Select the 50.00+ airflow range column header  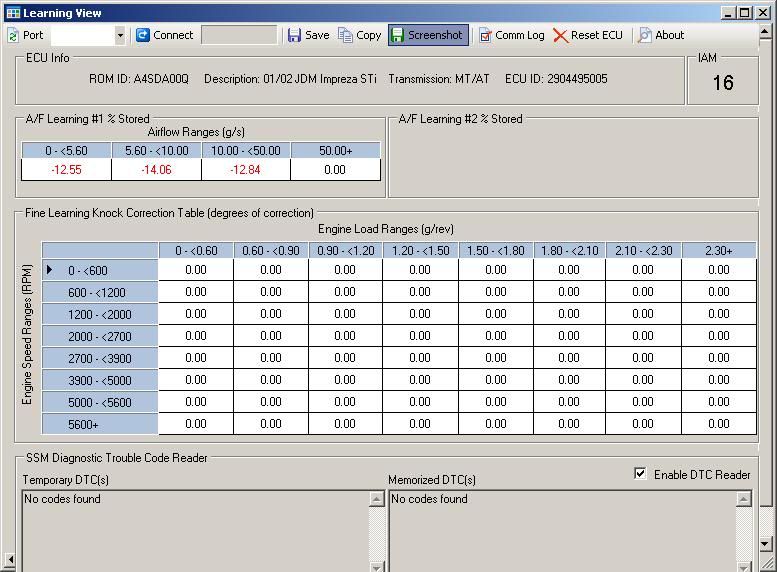coord(335,150)
